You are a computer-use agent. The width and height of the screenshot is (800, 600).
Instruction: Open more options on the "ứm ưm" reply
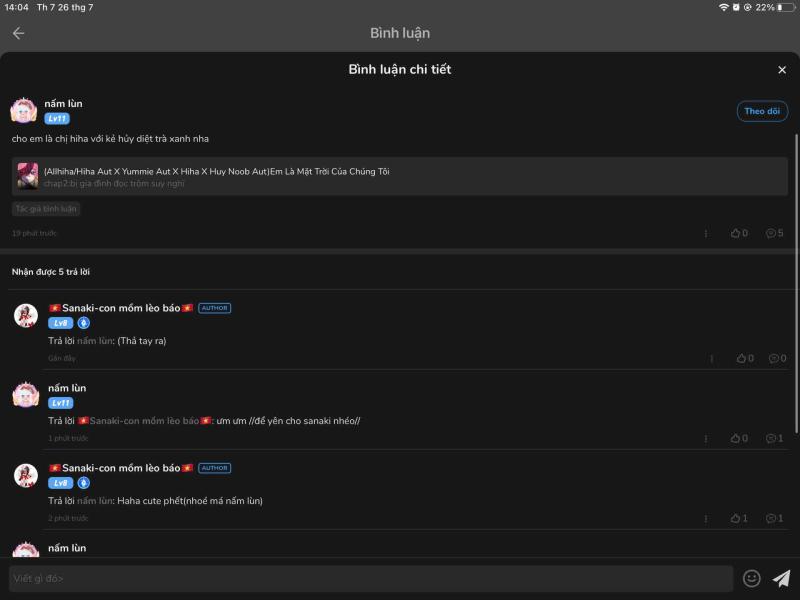click(706, 438)
